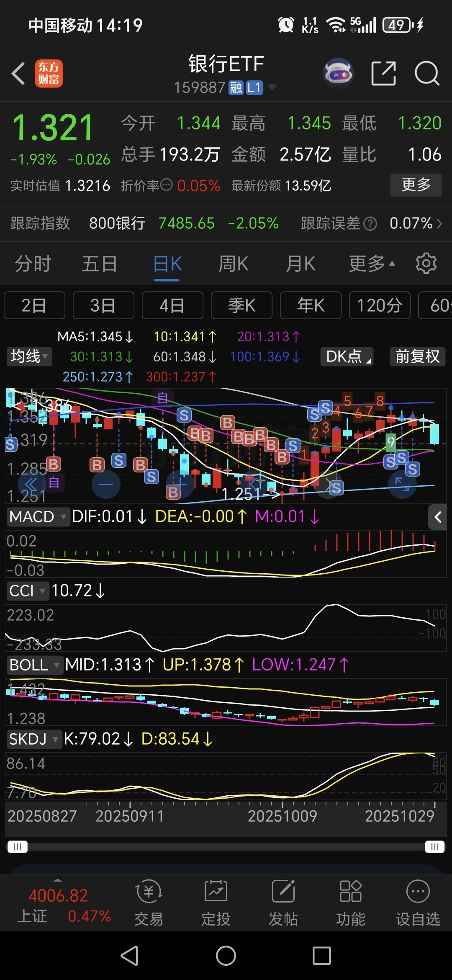Tap the 更多 quote details button

(416, 185)
